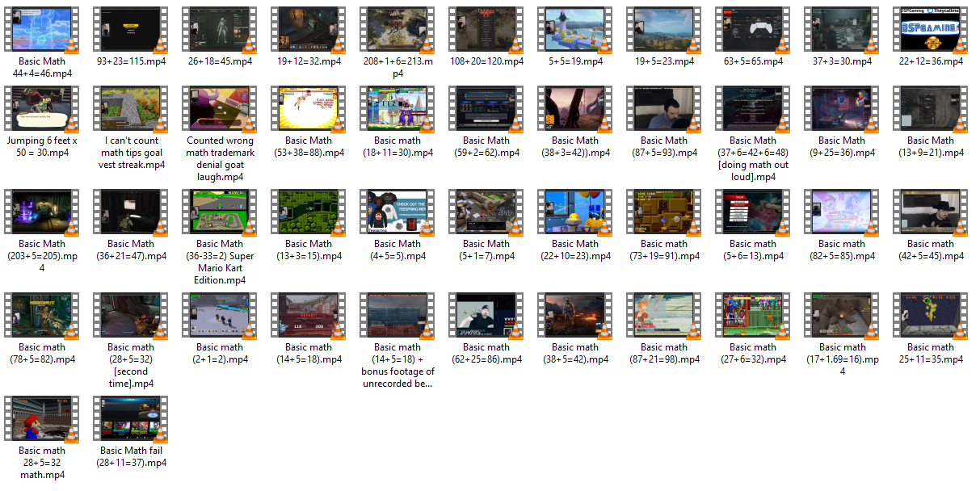Screen dimensions: 980x491
Task: Click the 'Counted wrong math trademark denial' file name
Action: (x=220, y=159)
